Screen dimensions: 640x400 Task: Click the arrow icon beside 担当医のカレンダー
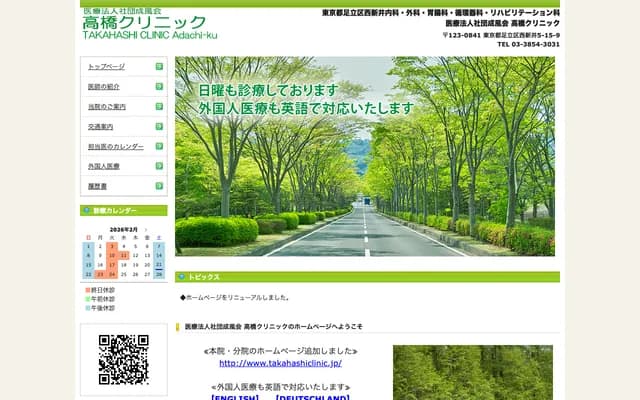(x=159, y=146)
